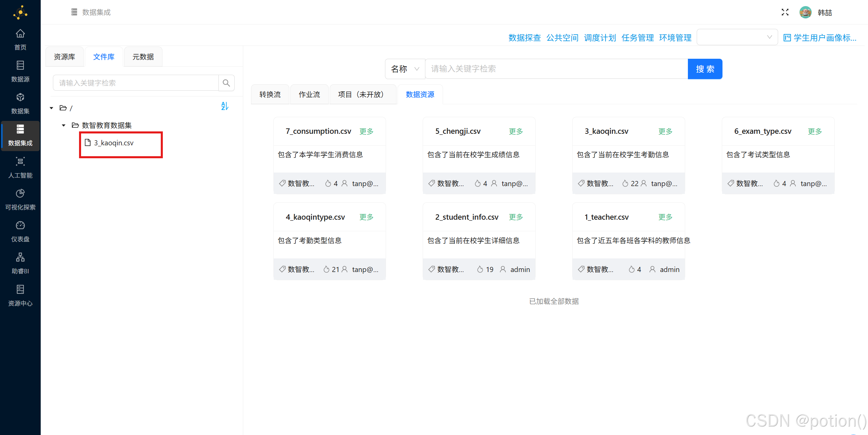Click the flame icon on 3_kaoqin.csv card
Screen dimensions: 868x435
coord(625,183)
